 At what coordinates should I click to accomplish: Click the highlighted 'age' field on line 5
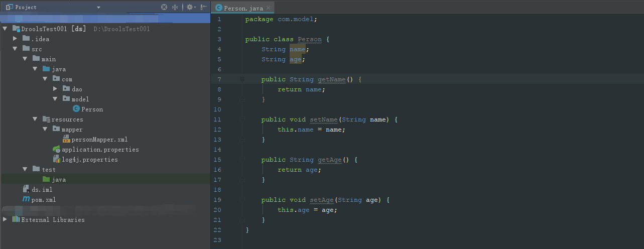[296, 59]
